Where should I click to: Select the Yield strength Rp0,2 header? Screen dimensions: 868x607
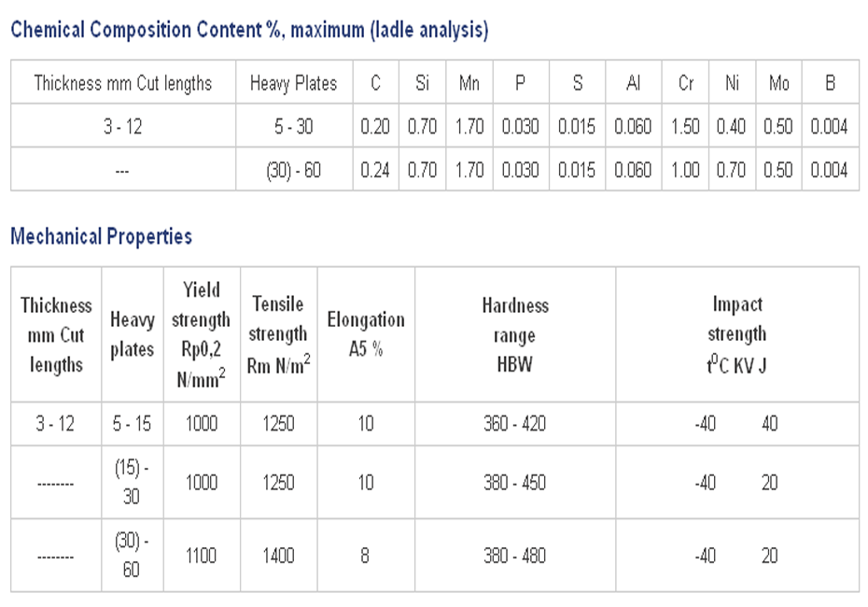pos(202,334)
